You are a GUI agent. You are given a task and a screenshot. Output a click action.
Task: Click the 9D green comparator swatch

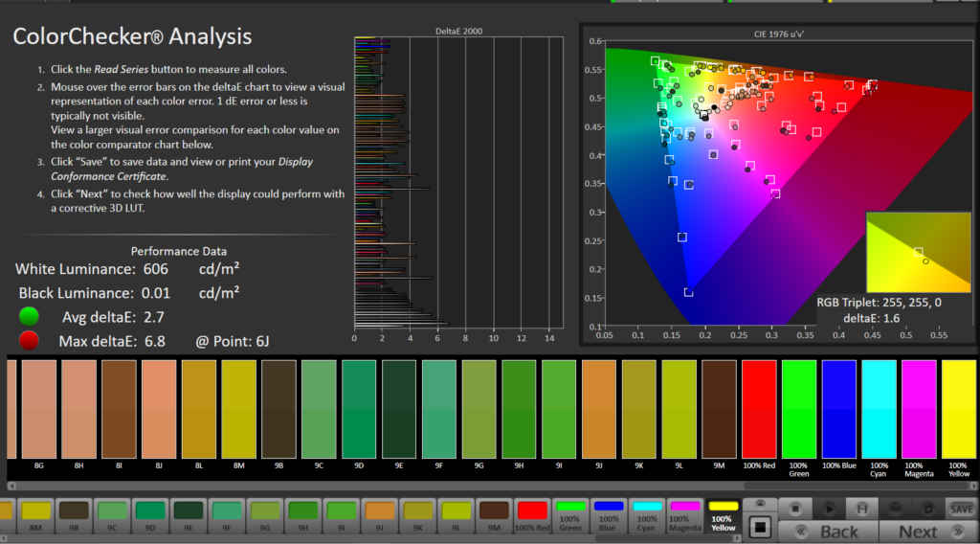tap(359, 409)
